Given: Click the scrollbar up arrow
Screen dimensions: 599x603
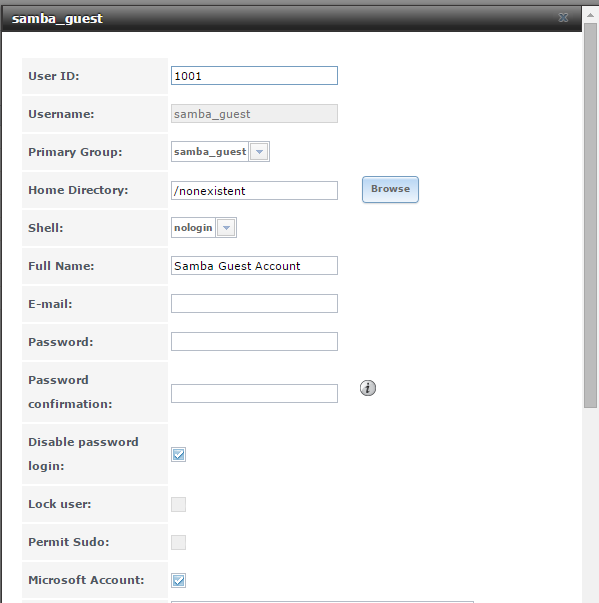Looking at the screenshot, I should click(x=590, y=15).
